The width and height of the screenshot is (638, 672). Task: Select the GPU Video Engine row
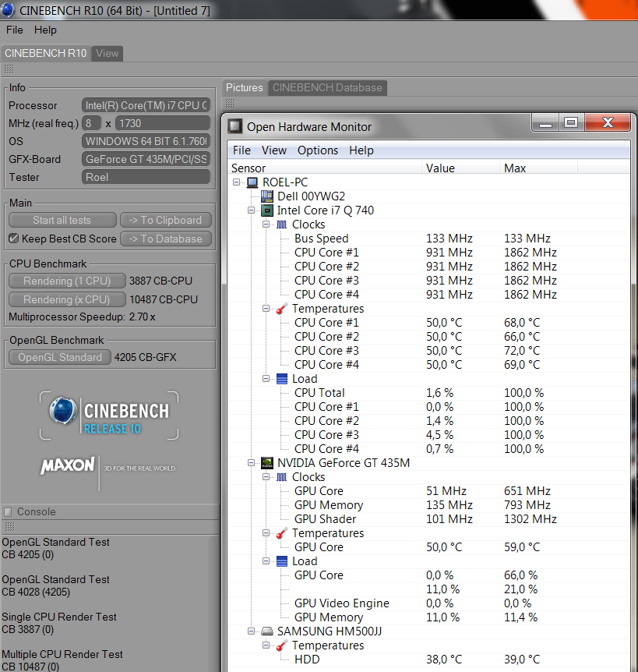point(428,603)
